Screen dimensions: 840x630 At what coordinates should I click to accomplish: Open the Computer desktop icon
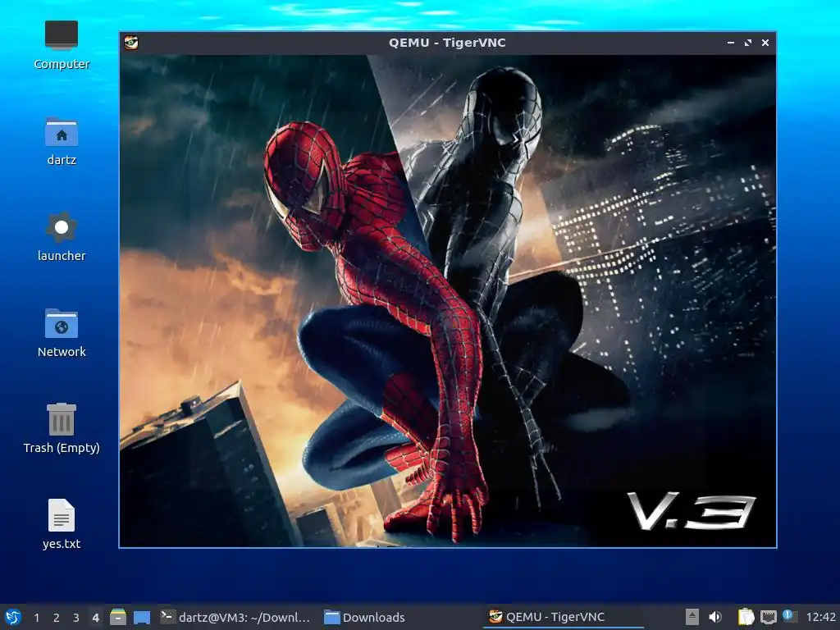pos(61,45)
